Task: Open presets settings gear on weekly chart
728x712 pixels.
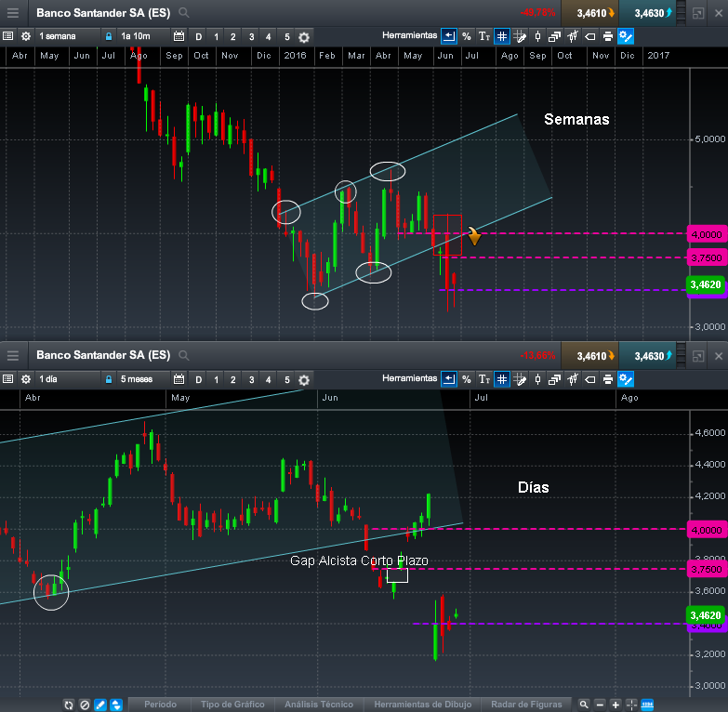Action: [x=304, y=37]
